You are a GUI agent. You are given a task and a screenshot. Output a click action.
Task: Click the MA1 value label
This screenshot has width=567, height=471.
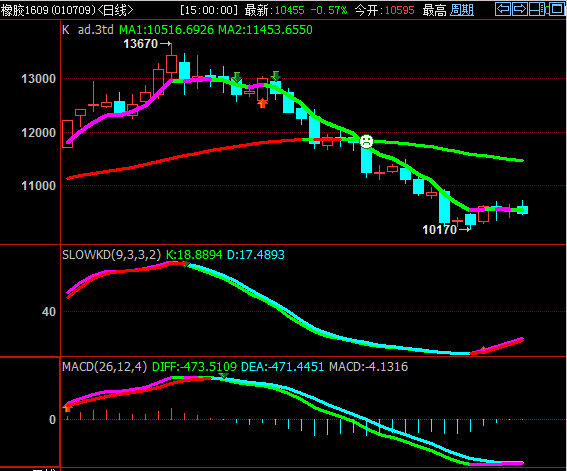click(x=166, y=30)
